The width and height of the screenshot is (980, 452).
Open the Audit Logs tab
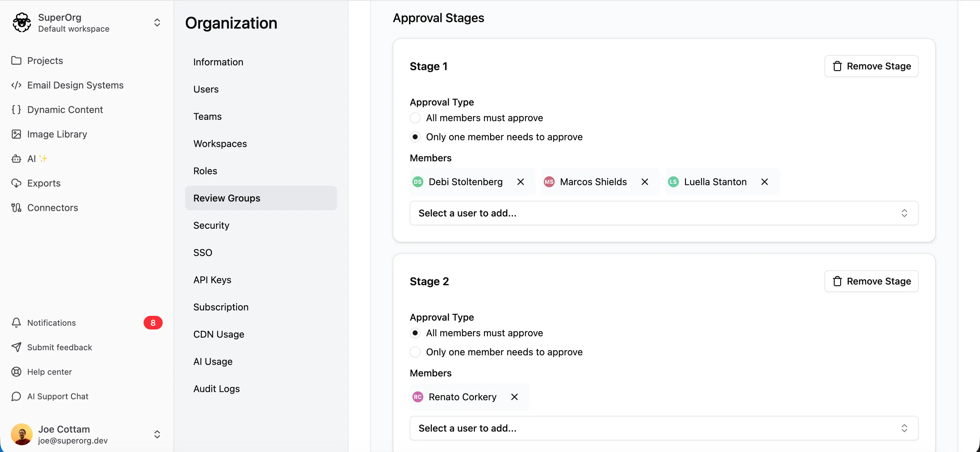pyautogui.click(x=216, y=388)
